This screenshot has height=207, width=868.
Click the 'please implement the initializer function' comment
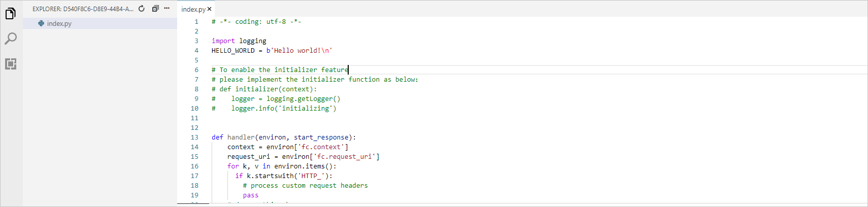point(315,80)
